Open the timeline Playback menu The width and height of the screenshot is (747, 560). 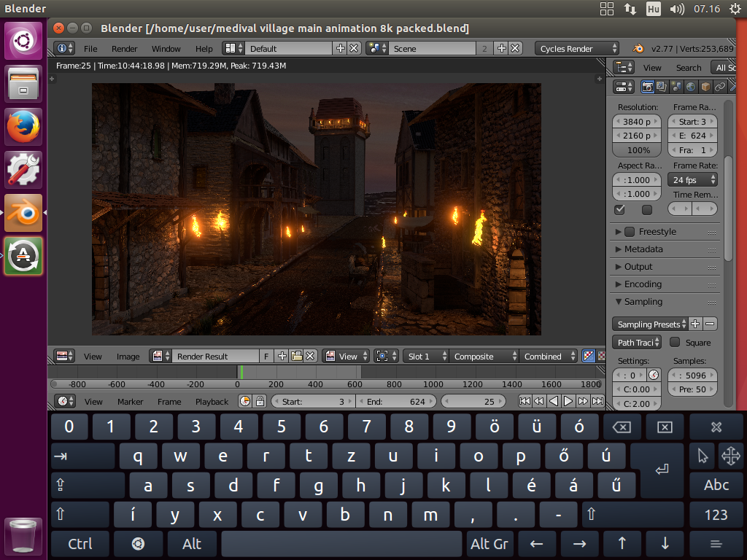[x=212, y=402]
